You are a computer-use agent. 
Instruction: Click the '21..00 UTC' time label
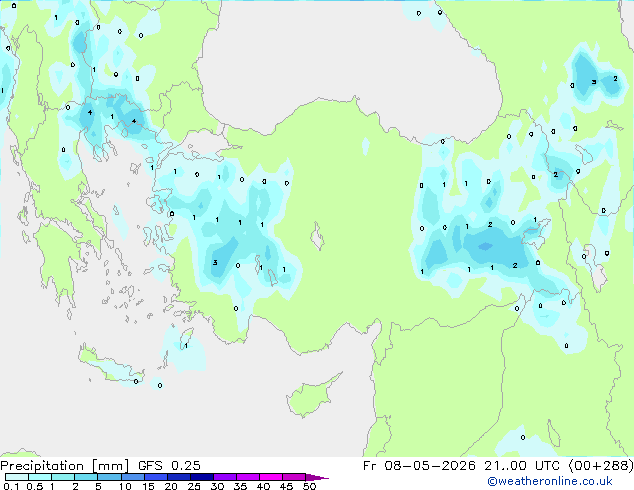pyautogui.click(x=522, y=466)
